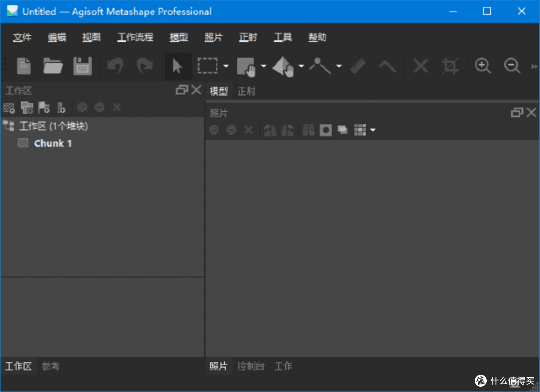Image resolution: width=540 pixels, height=392 pixels.
Task: Close the 照片 panel
Action: click(531, 112)
